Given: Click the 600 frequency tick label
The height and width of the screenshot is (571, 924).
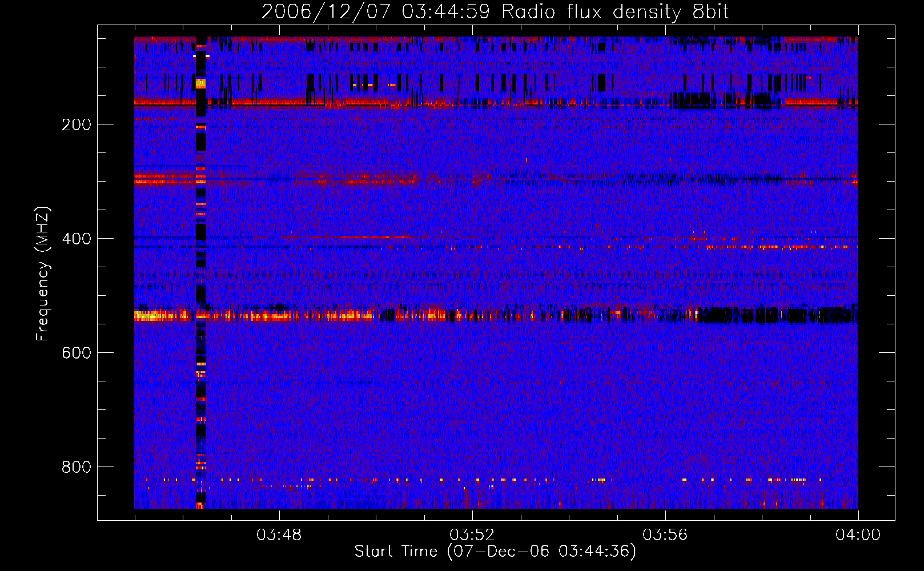Looking at the screenshot, I should coord(77,353).
